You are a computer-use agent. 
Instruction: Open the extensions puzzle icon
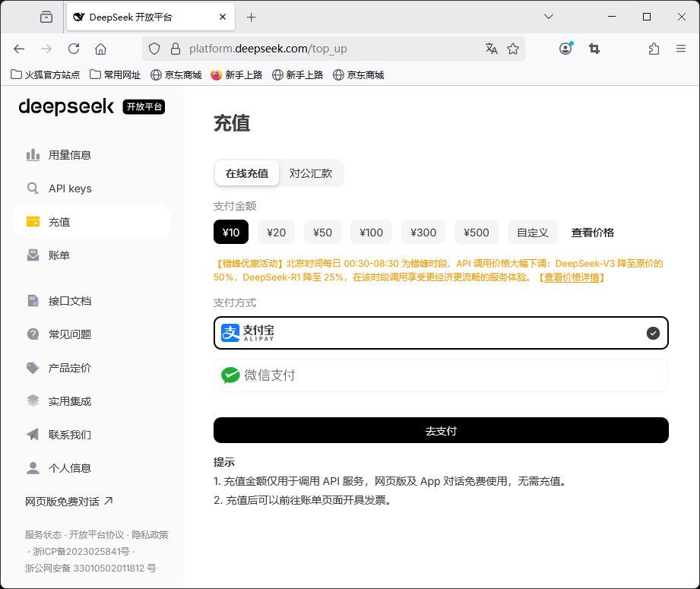[654, 49]
